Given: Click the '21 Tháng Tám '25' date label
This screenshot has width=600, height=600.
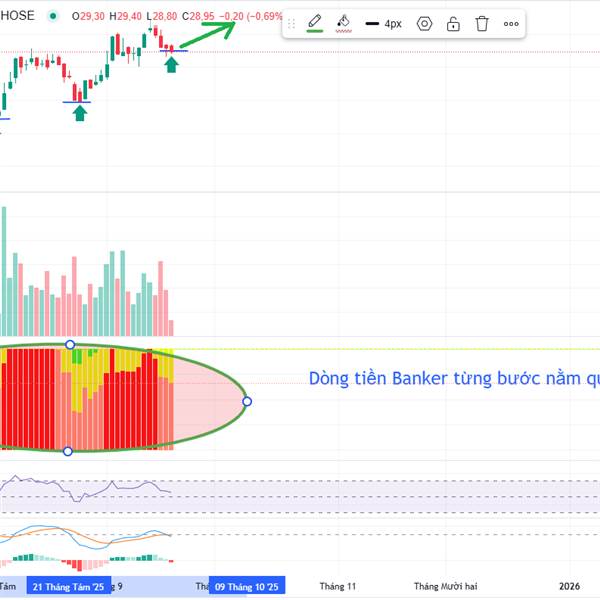Looking at the screenshot, I should 68,586.
